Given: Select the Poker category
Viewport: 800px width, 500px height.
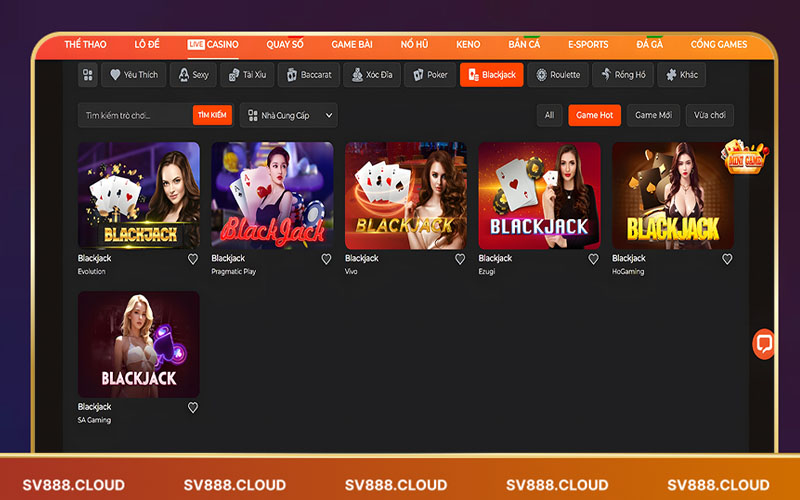Looking at the screenshot, I should click(430, 75).
